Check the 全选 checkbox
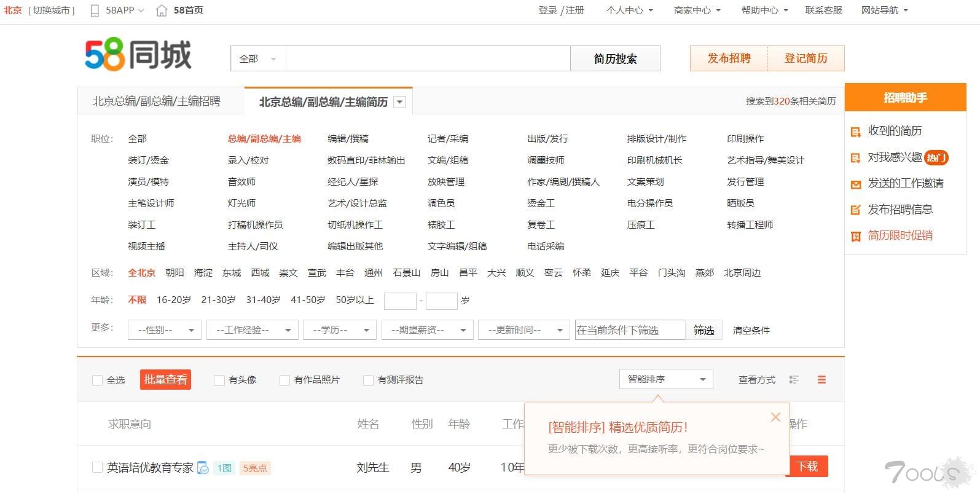This screenshot has height=493, width=980. pyautogui.click(x=97, y=381)
